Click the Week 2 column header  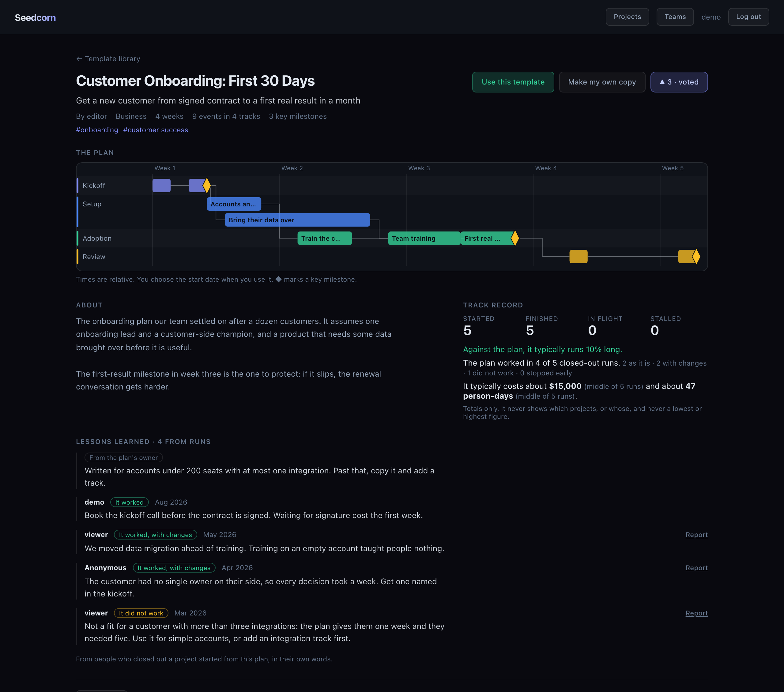292,168
